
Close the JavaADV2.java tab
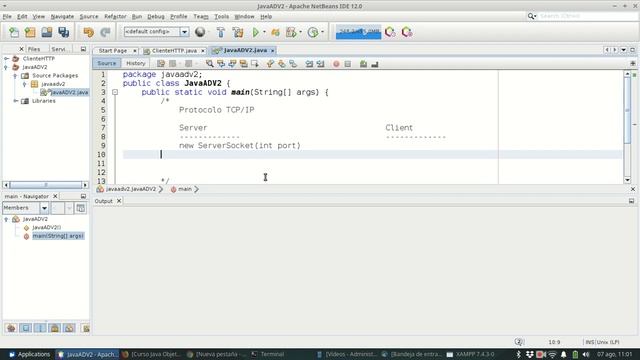tap(273, 51)
